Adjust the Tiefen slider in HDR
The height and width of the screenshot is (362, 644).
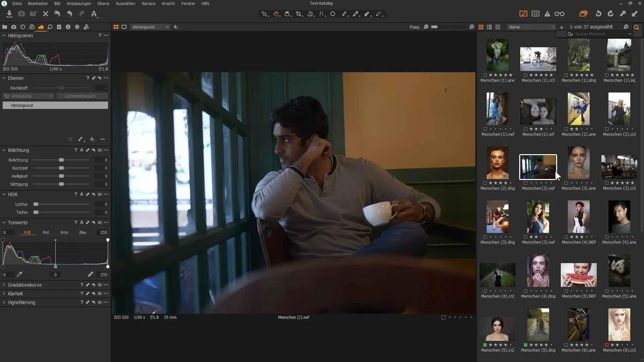click(36, 212)
